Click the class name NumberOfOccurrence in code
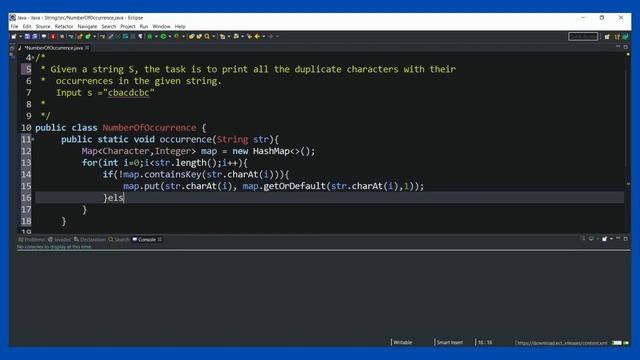640x360 pixels. click(149, 128)
